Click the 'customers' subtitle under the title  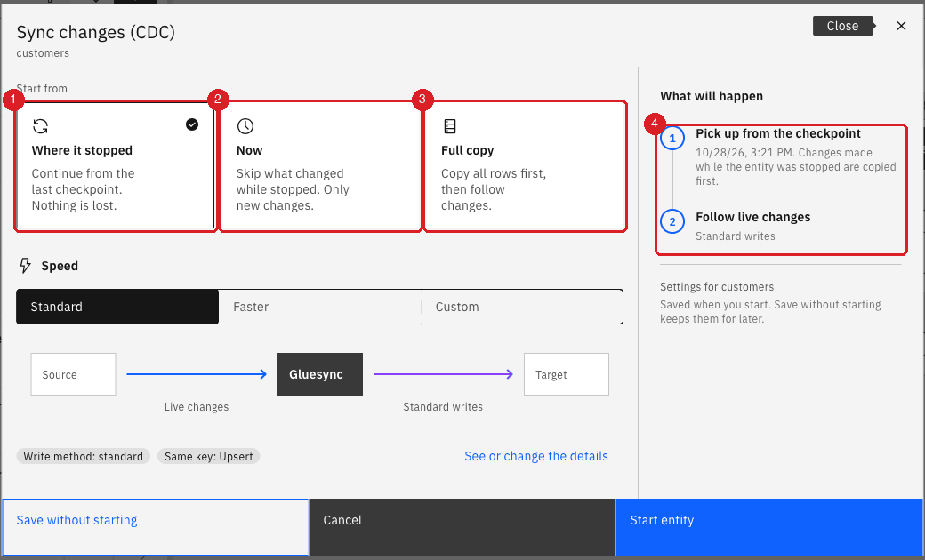[x=43, y=53]
